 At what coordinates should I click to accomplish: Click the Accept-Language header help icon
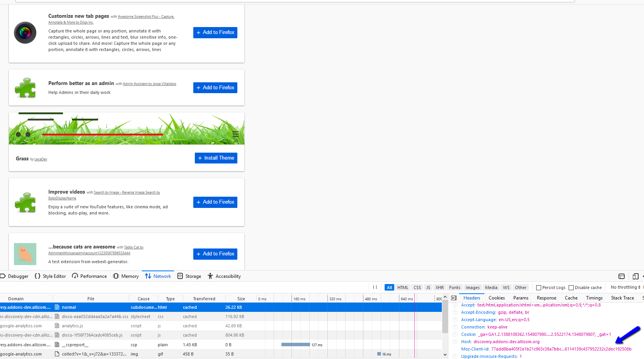click(x=455, y=320)
